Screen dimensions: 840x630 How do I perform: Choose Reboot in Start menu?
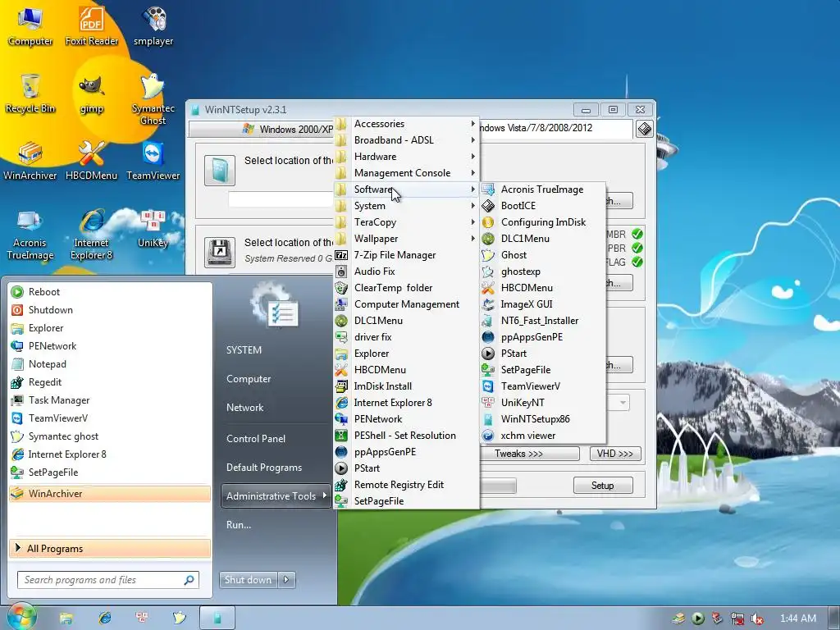110,292
